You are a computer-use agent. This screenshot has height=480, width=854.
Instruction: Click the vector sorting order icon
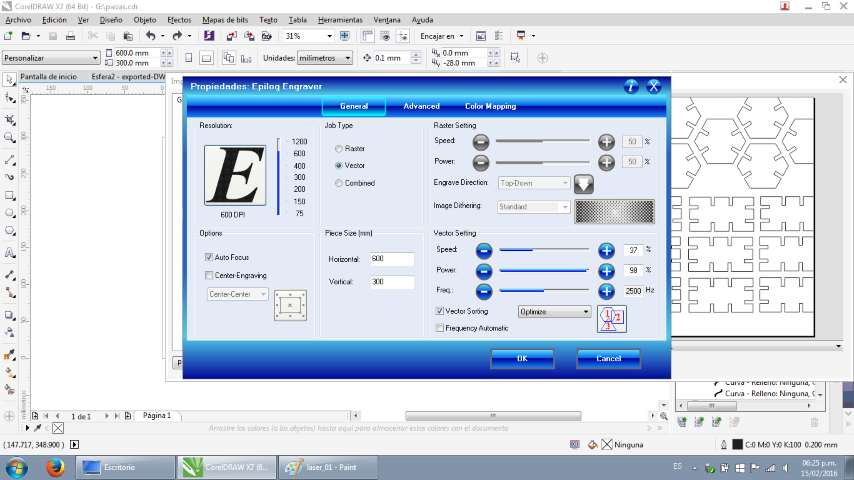[x=612, y=319]
